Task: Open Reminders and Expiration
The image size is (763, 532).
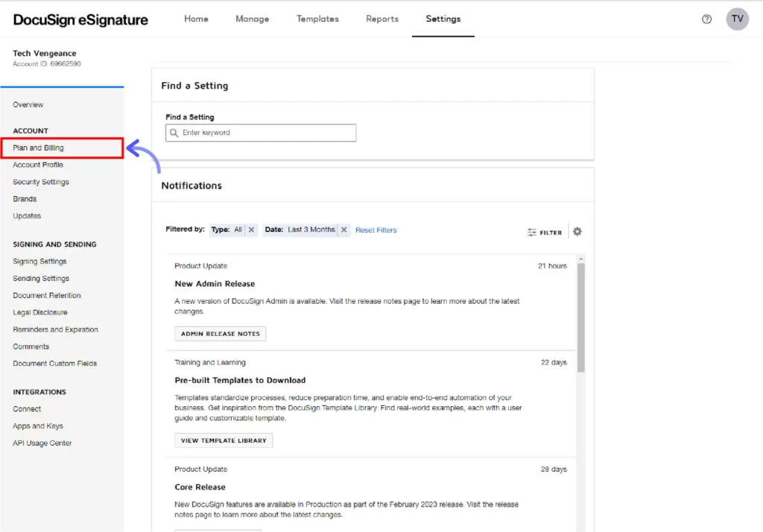Action: (55, 329)
